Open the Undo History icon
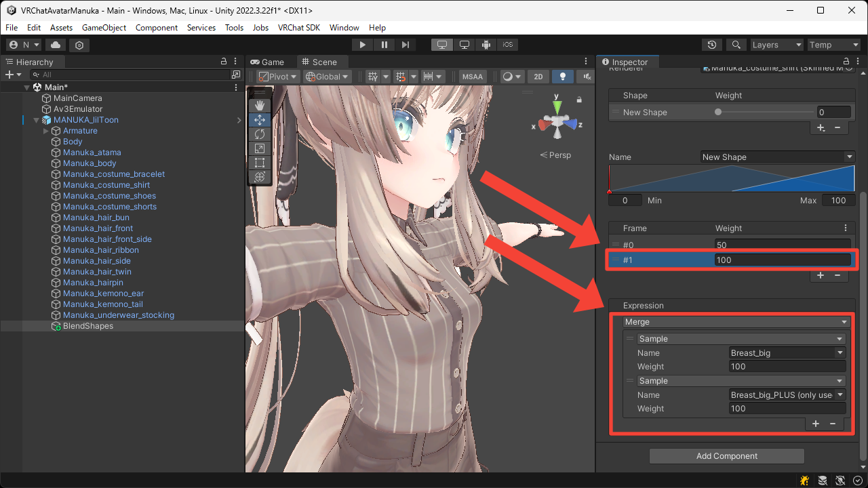 [x=711, y=45]
